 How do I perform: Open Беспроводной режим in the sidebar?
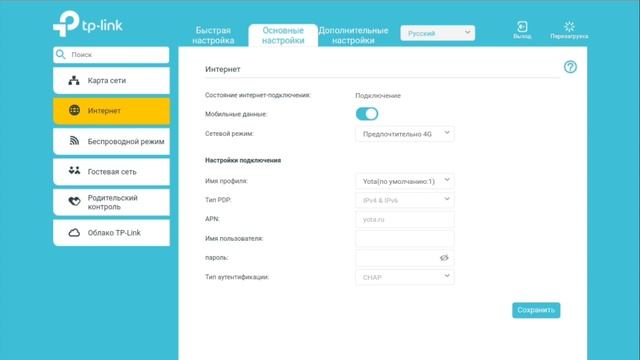click(111, 141)
